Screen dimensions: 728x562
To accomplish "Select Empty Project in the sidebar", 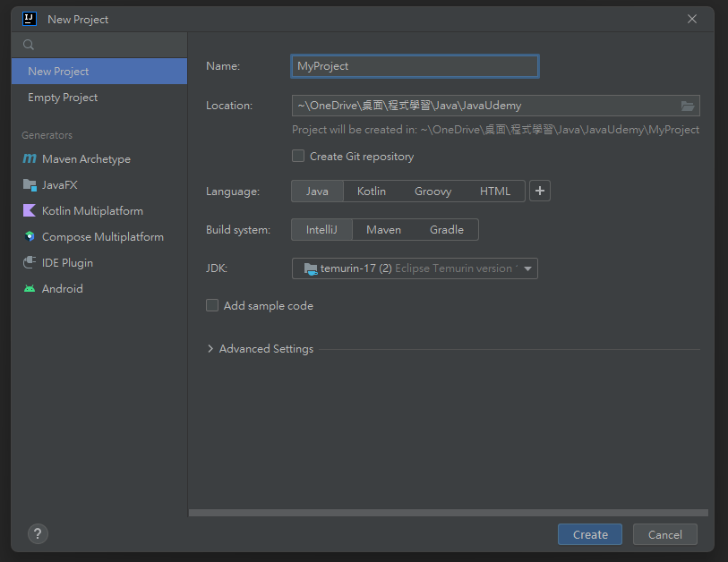I will click(99, 97).
